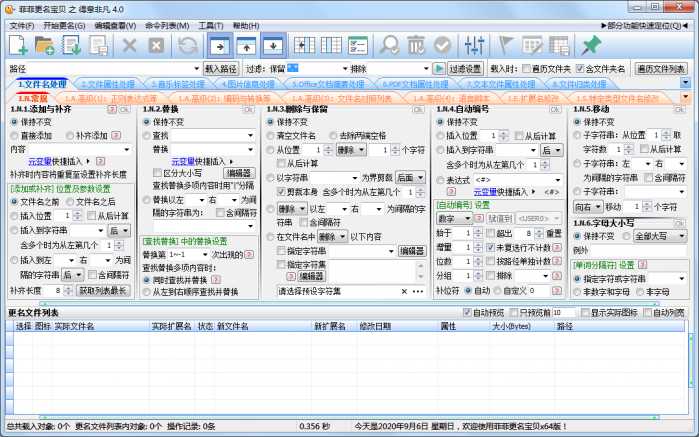Open the 向右 move direction dropdown
This screenshot has height=437, width=699.
[x=588, y=206]
